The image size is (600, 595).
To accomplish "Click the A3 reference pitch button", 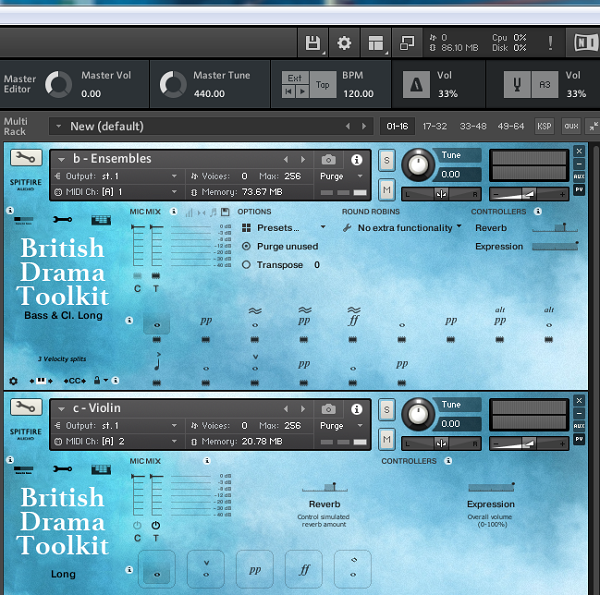I will pyautogui.click(x=545, y=84).
